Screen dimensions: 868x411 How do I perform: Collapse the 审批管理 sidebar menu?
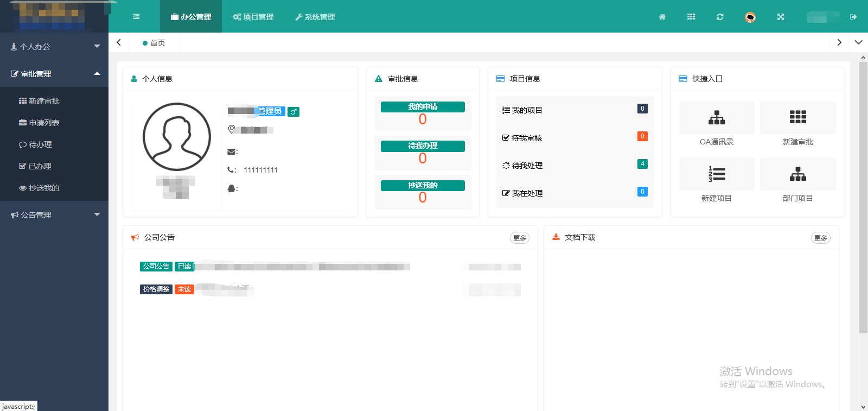pyautogui.click(x=54, y=74)
